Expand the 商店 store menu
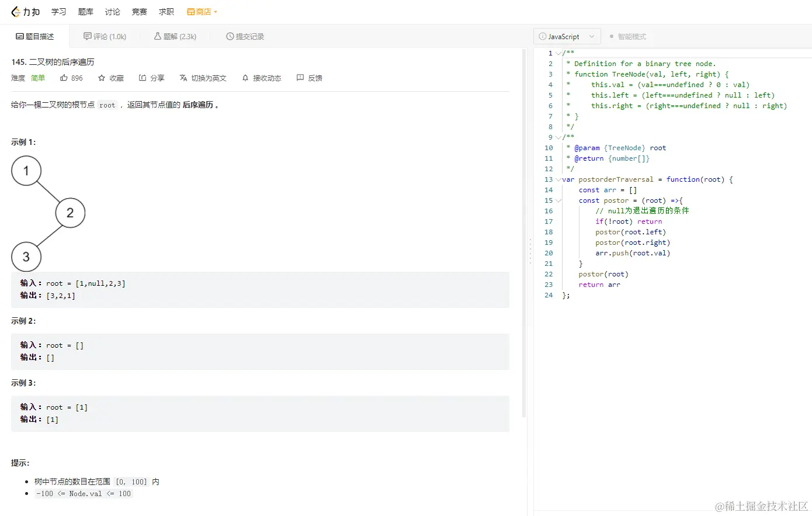Image resolution: width=812 pixels, height=516 pixels. click(202, 12)
